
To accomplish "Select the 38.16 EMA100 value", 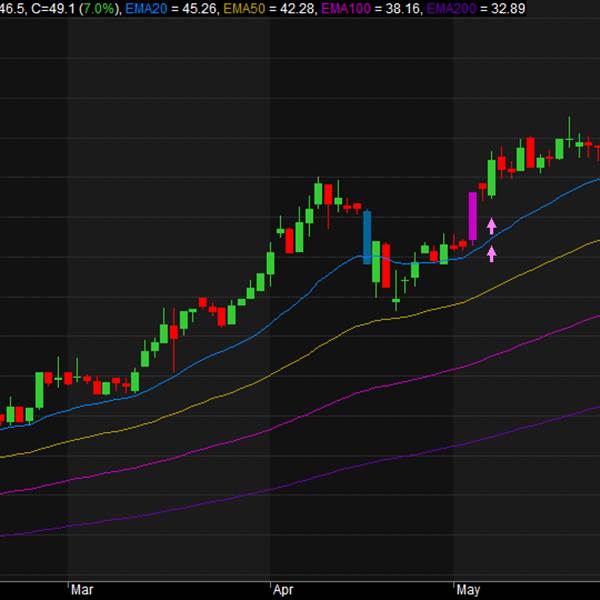I will point(403,8).
